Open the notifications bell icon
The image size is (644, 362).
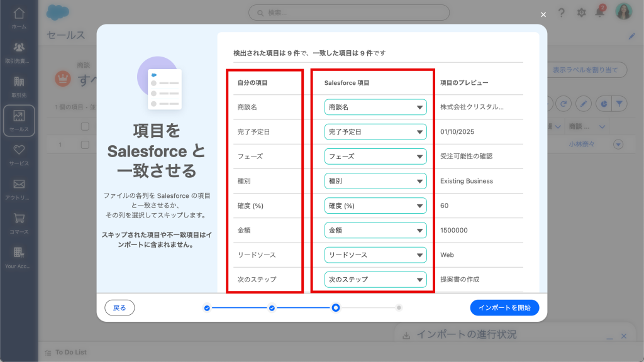tap(600, 11)
